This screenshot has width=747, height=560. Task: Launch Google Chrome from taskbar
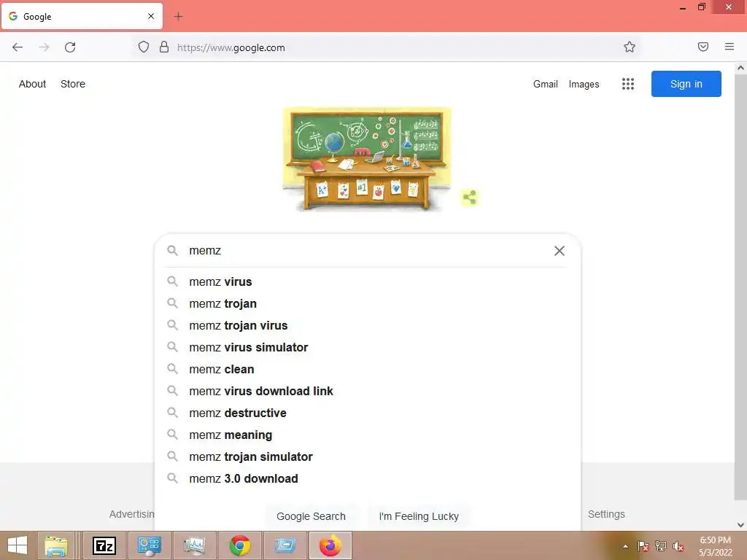239,545
